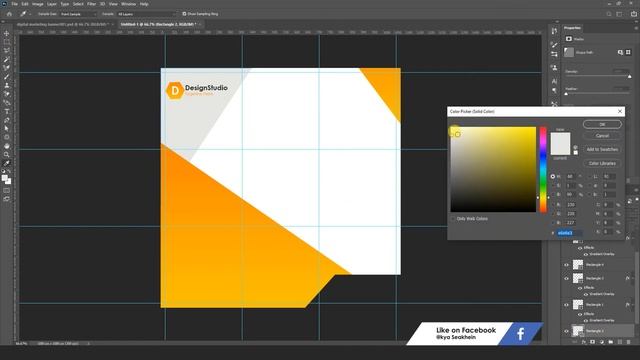
Task: Open the File menu
Action: [14, 4]
